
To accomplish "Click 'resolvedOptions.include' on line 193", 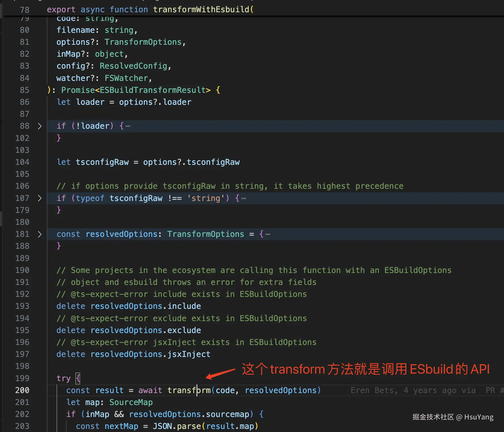I will tap(146, 306).
